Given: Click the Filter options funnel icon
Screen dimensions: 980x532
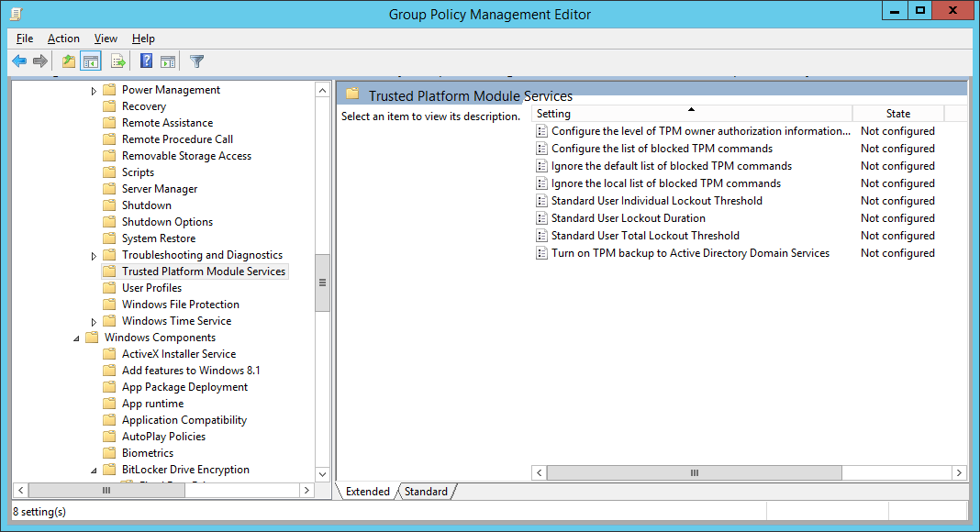Looking at the screenshot, I should pyautogui.click(x=195, y=61).
